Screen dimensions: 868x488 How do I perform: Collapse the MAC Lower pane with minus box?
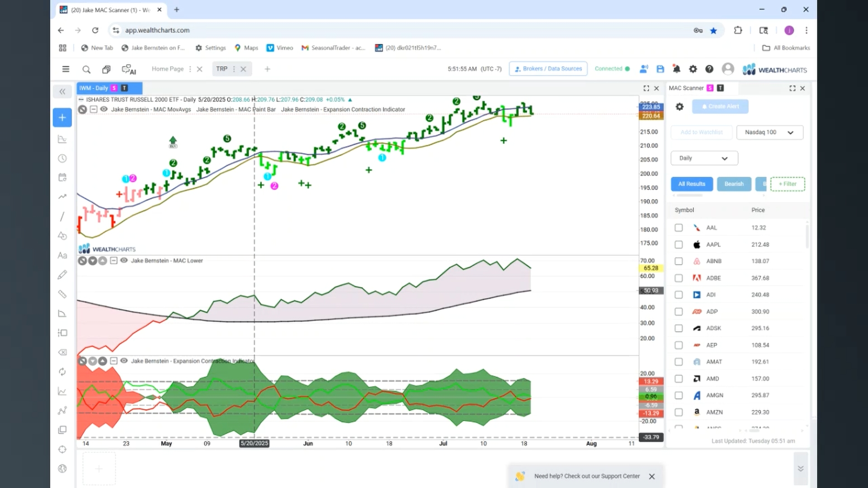point(113,261)
